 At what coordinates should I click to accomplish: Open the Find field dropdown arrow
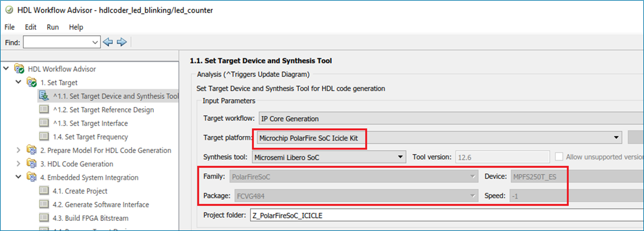pyautogui.click(x=95, y=42)
